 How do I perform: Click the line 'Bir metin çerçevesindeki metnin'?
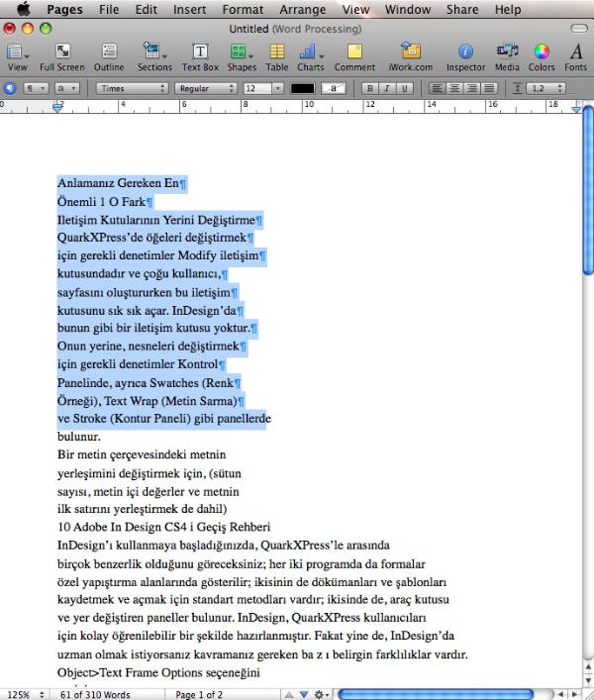(x=142, y=454)
